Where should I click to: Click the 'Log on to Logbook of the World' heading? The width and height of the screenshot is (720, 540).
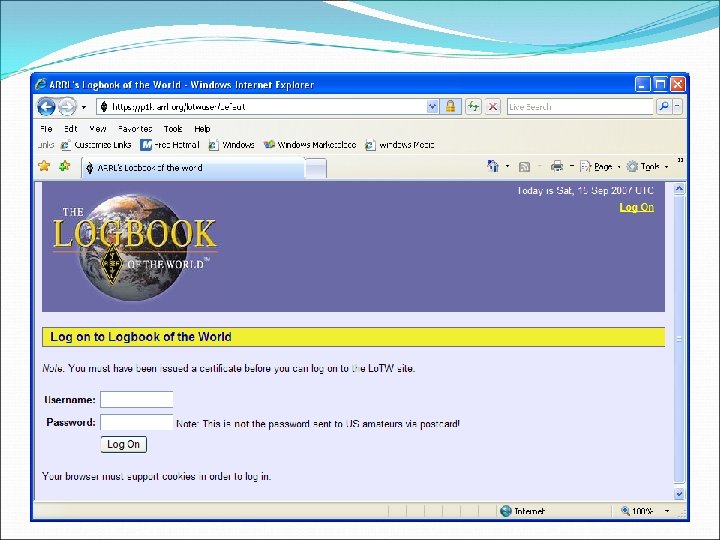(x=141, y=337)
